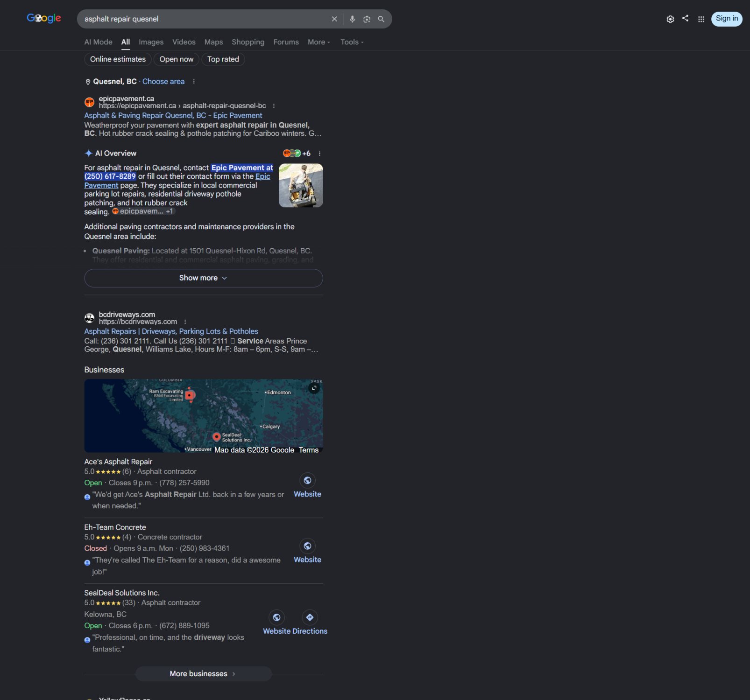Toggle the Online estimates filter chip
750x700 pixels.
(118, 59)
